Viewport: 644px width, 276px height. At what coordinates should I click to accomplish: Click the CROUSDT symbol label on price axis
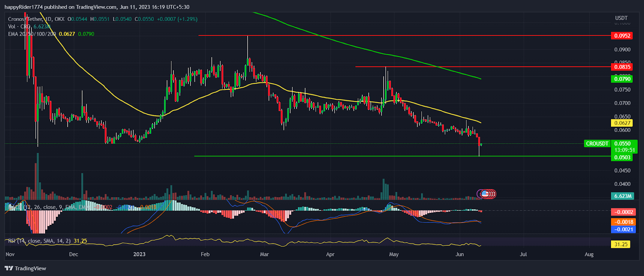[597, 144]
